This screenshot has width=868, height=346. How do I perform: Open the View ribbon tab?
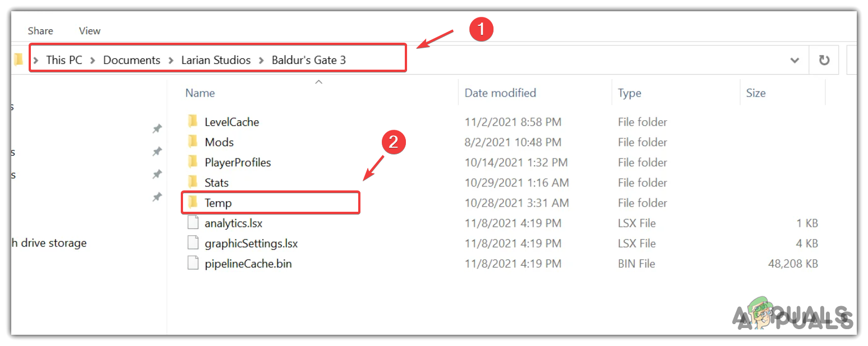click(90, 31)
